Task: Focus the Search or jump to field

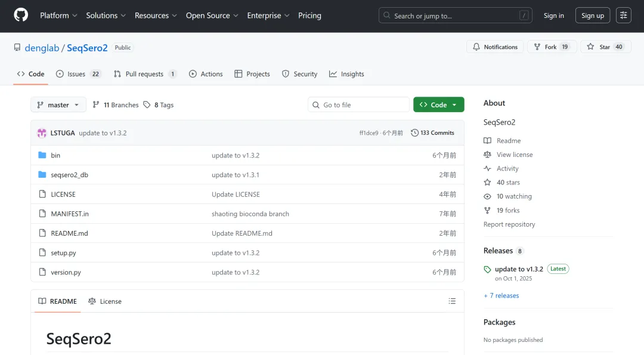Action: tap(455, 16)
